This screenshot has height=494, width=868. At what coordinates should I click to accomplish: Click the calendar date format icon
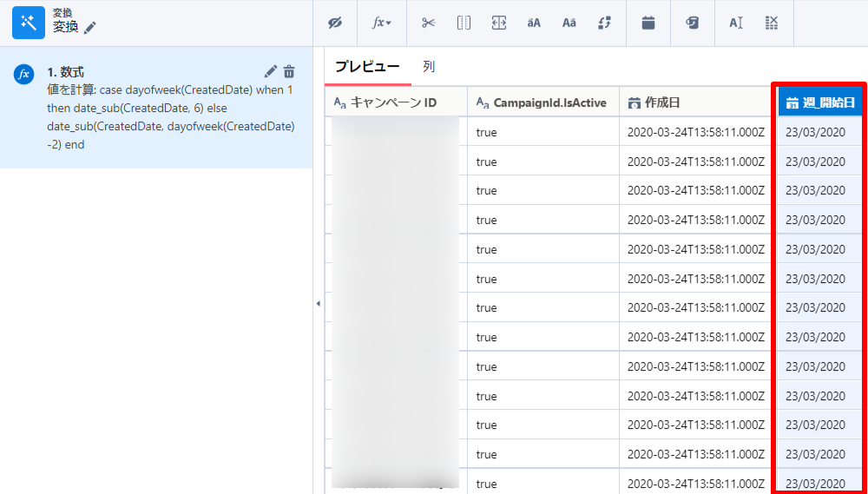point(648,23)
